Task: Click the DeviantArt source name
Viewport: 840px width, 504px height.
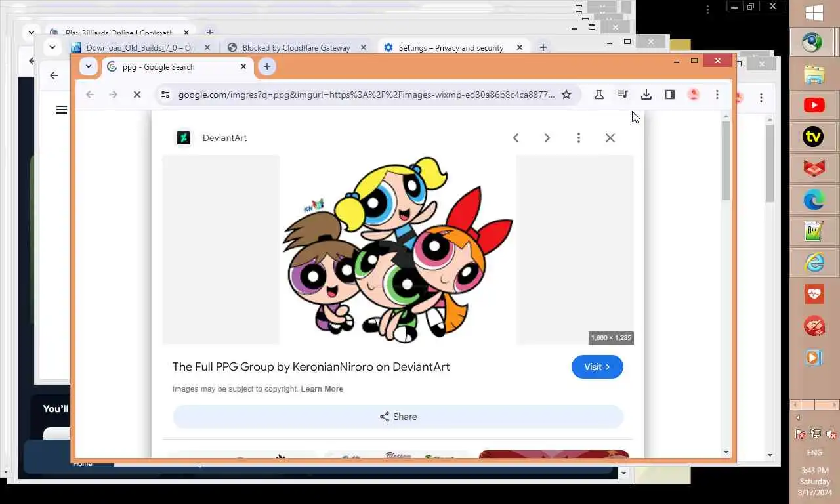Action: click(224, 138)
